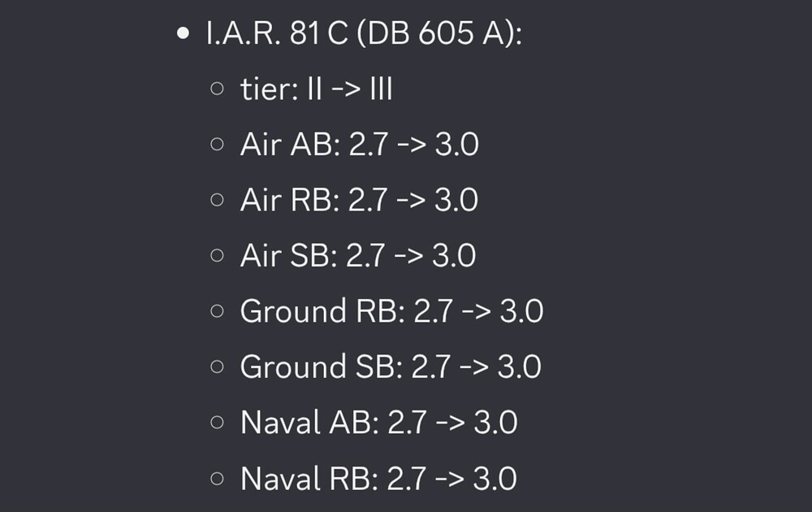Click the hollow bullet beside Air SB
Screen dimensions: 812x512
pos(218,255)
